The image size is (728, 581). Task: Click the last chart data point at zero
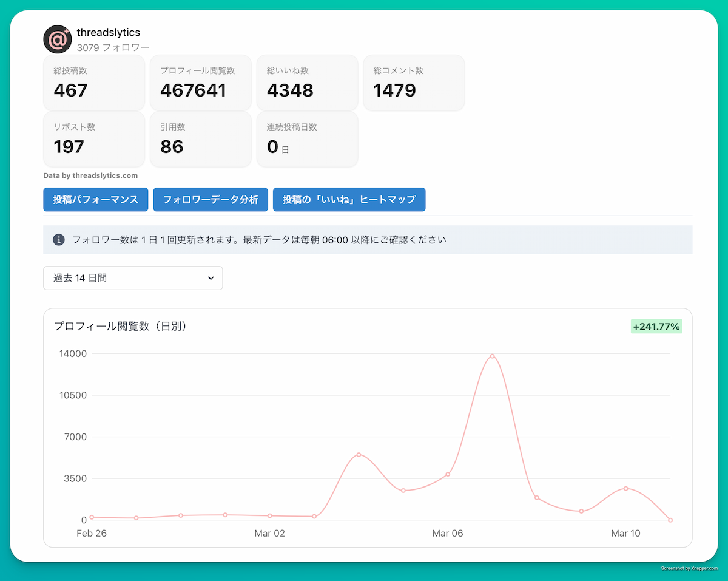click(x=670, y=520)
